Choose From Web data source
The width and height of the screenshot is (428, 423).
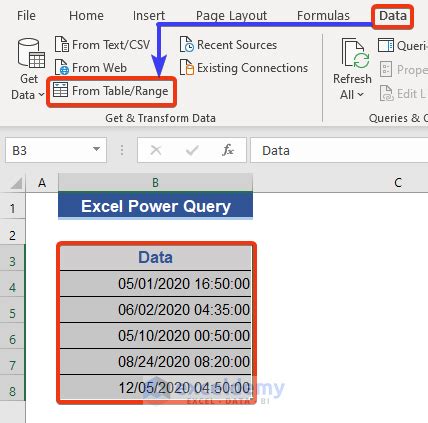pos(91,68)
